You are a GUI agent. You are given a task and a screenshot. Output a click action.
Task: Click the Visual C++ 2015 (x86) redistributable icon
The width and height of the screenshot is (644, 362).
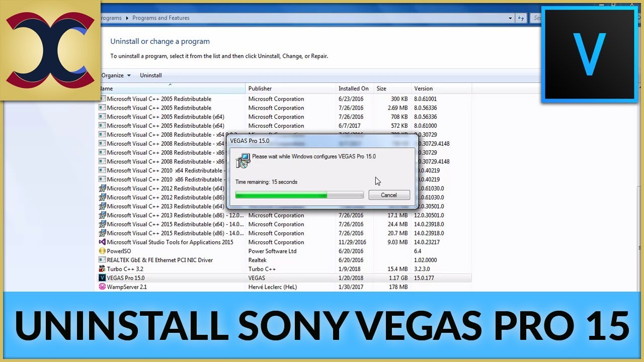tap(103, 233)
